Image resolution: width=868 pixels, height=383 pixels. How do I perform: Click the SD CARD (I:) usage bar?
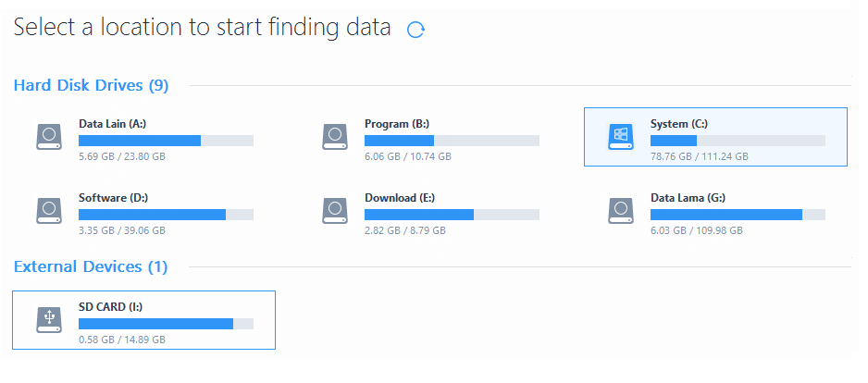click(166, 324)
